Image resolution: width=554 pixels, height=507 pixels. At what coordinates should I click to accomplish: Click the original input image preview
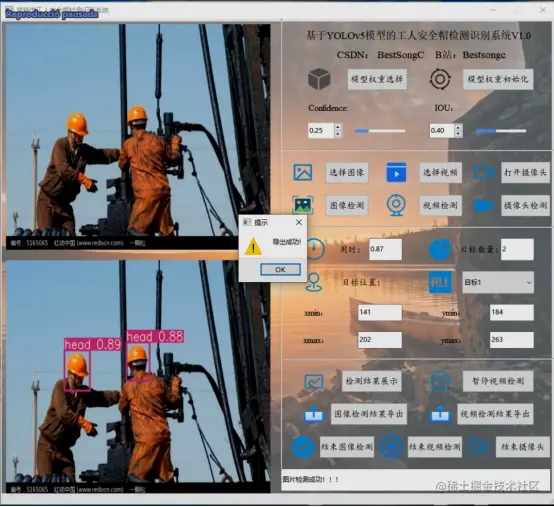[138, 136]
